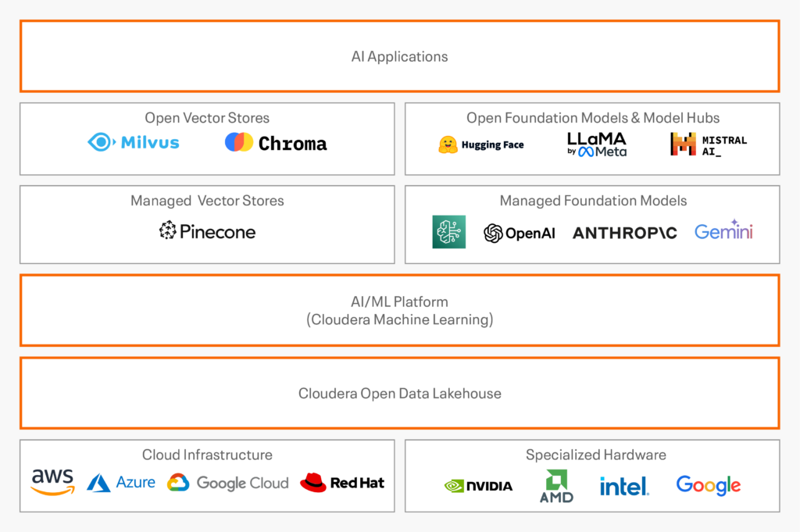The height and width of the screenshot is (532, 800).
Task: Click the Intel logo
Action: 624,486
